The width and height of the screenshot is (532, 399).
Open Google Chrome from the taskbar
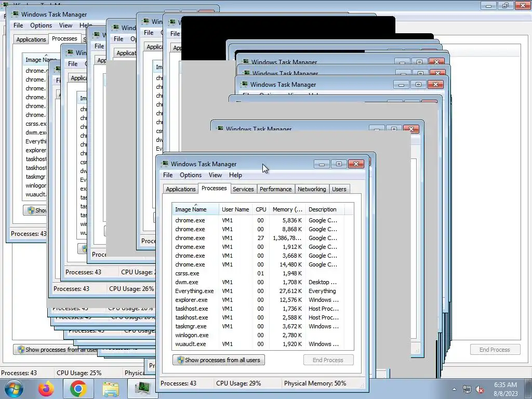[x=78, y=389]
